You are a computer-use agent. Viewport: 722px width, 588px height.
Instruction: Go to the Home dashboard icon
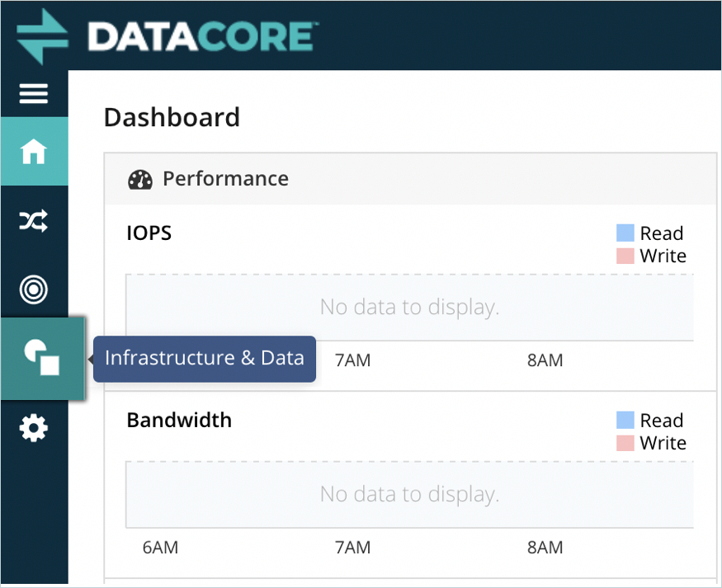pyautogui.click(x=34, y=152)
